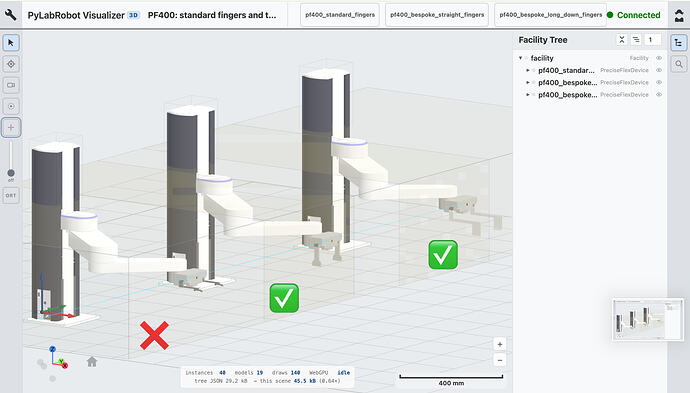690x393 pixels.
Task: Click the 400 mm scale bar
Action: click(451, 380)
